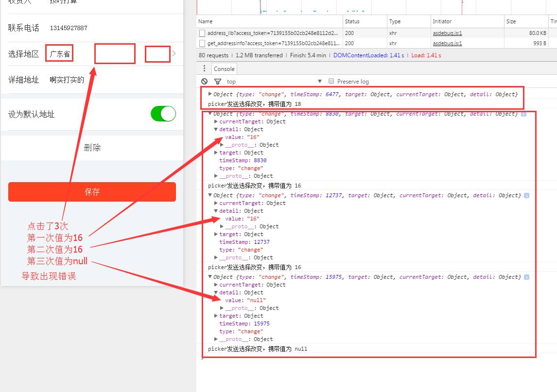Collapse the detail object with value null

click(216, 292)
